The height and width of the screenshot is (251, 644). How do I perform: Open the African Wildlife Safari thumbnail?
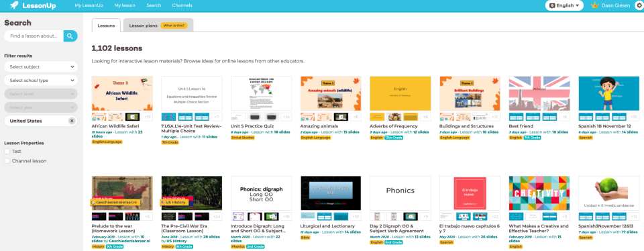tap(122, 93)
